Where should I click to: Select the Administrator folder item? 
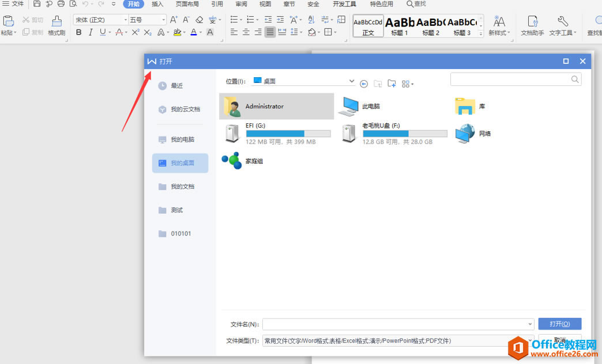coord(276,106)
